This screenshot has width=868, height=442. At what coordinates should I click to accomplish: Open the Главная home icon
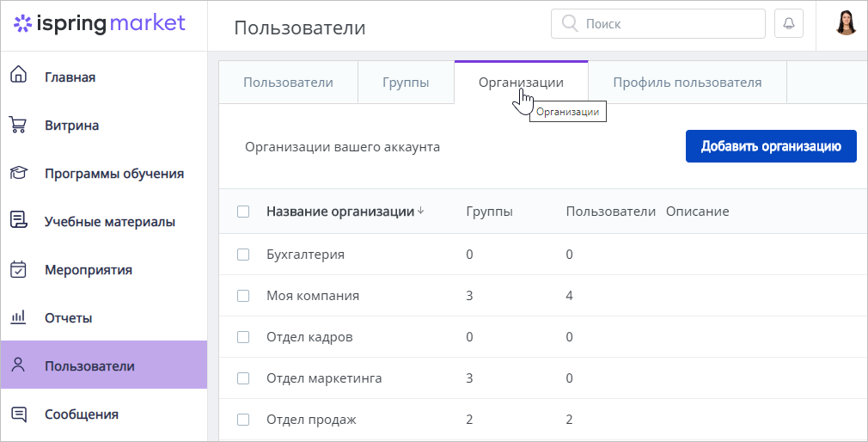pyautogui.click(x=19, y=74)
